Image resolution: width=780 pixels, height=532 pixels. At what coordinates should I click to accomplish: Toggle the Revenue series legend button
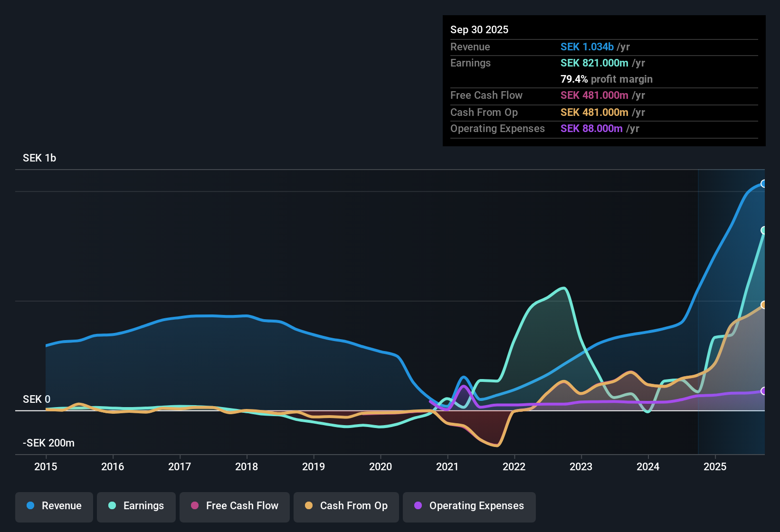pyautogui.click(x=54, y=506)
